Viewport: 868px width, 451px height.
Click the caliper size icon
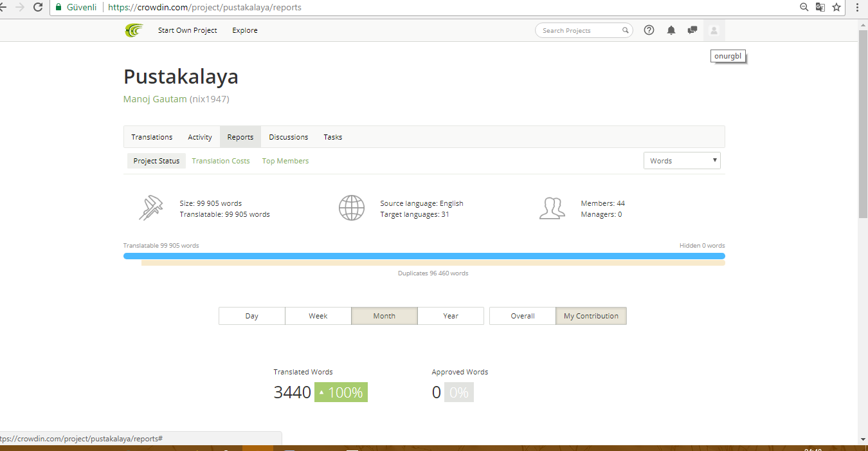[151, 208]
